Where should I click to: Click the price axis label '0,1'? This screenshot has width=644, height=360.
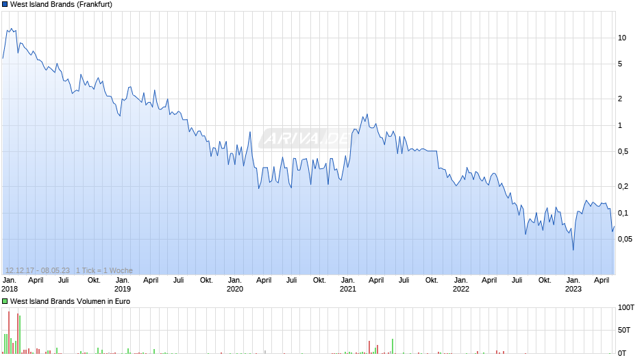623,213
